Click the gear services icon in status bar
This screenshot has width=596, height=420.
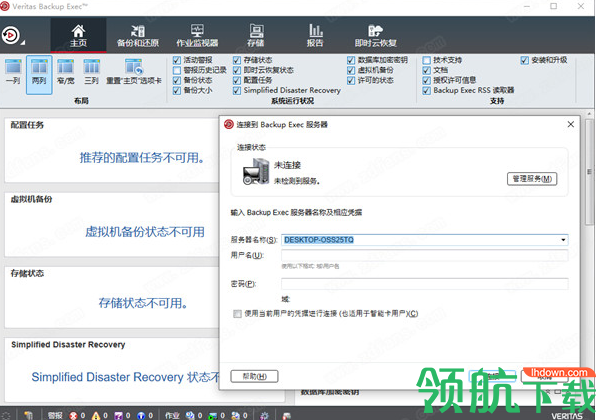264,415
